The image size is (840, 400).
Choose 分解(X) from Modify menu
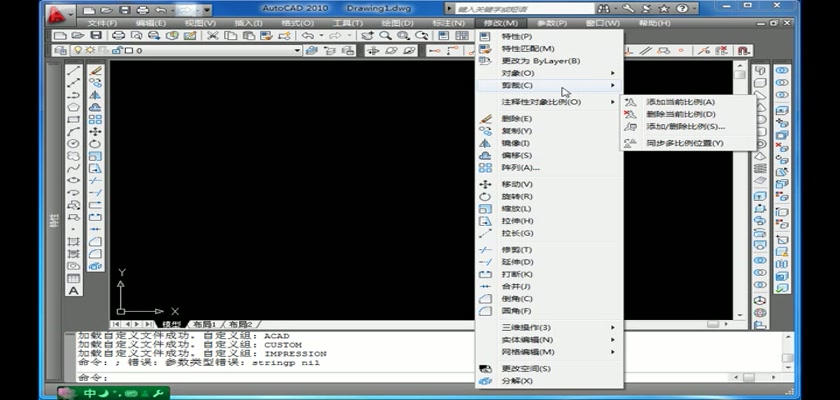[x=550, y=381]
